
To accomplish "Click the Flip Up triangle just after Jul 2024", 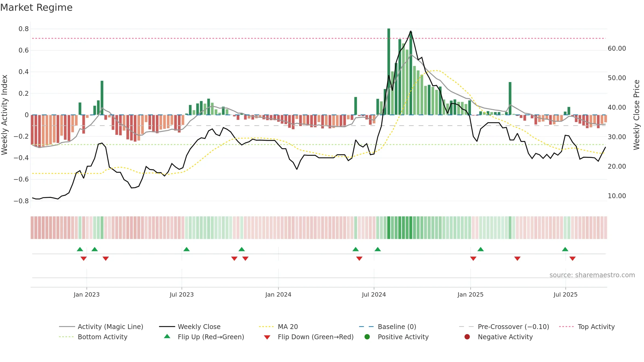I will point(378,249).
